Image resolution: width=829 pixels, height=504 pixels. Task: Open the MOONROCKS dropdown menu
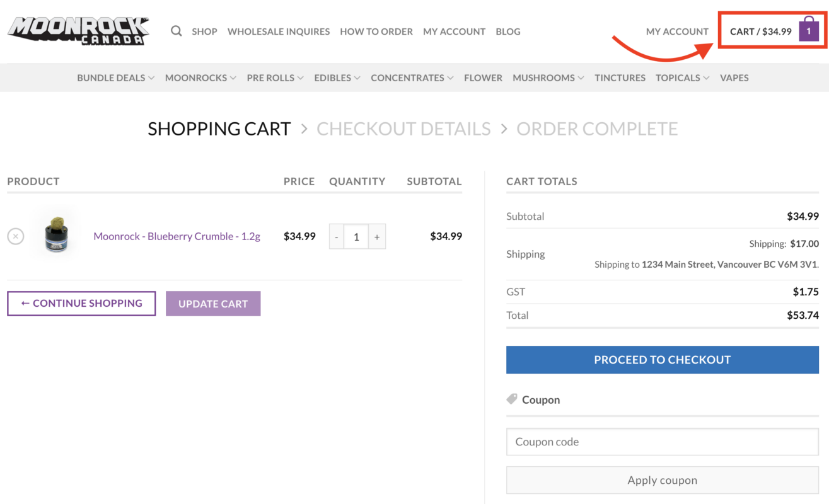(x=196, y=77)
